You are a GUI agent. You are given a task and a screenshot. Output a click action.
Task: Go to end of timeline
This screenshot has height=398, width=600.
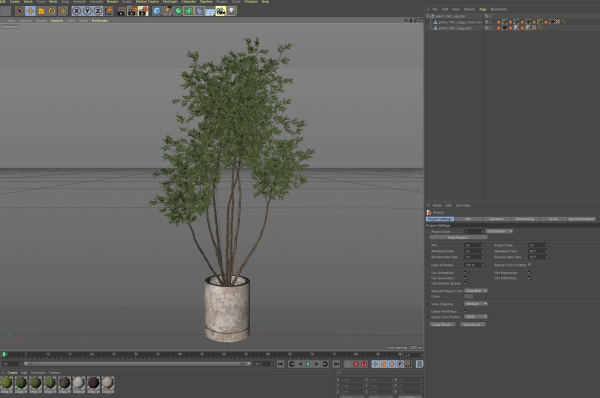click(x=336, y=364)
